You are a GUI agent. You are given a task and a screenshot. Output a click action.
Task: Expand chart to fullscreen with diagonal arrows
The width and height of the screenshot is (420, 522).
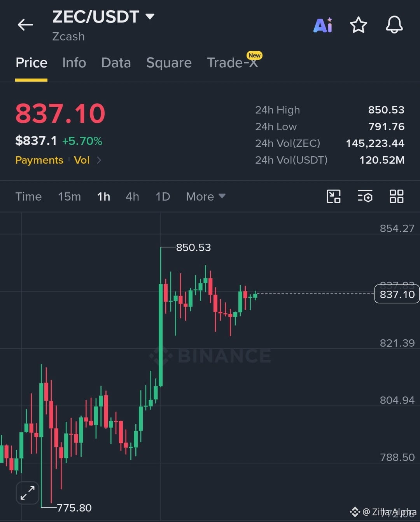click(27, 493)
